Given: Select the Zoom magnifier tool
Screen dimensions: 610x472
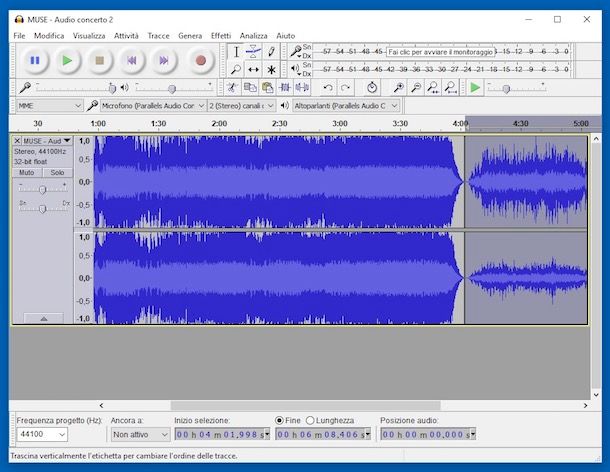Looking at the screenshot, I should click(236, 69).
